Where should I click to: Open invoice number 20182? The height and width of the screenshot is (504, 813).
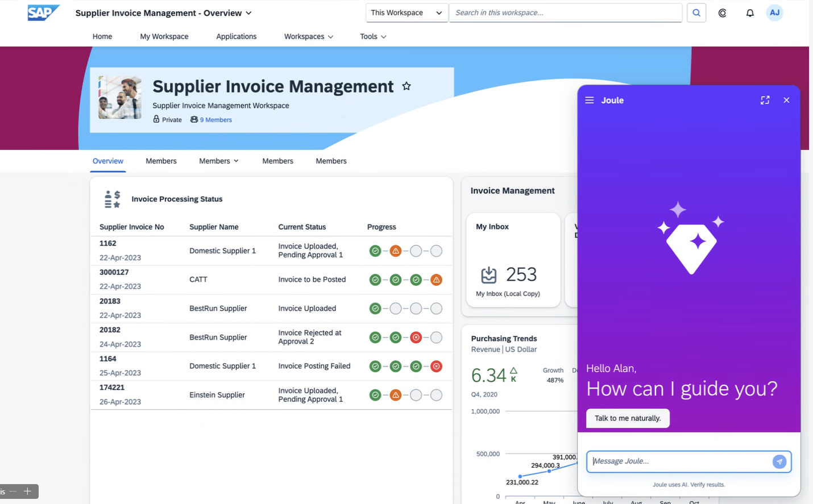[110, 330]
